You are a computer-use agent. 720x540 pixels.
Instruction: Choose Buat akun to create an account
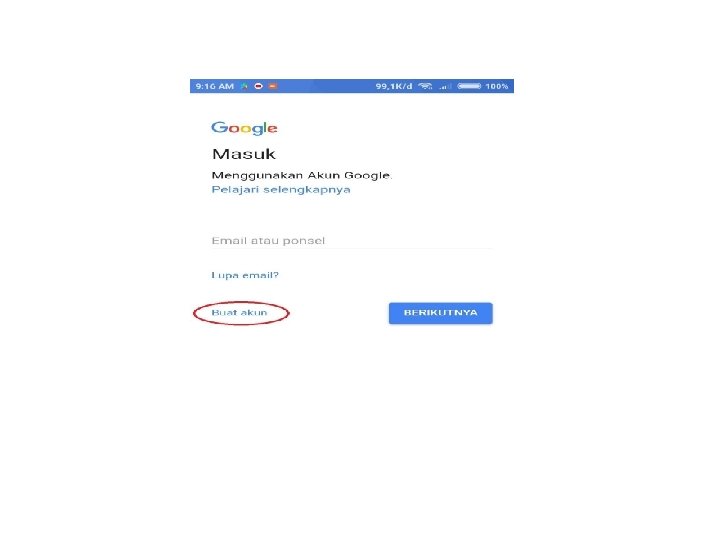239,312
